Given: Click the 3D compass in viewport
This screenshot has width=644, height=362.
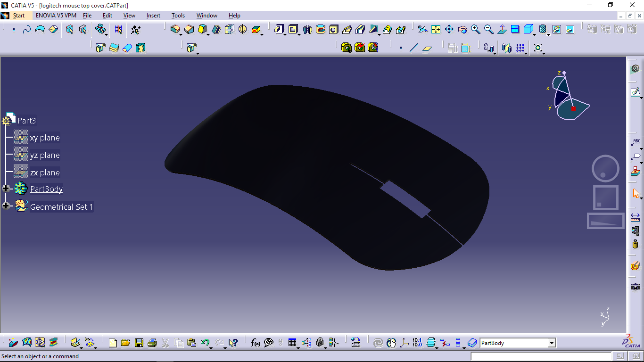Looking at the screenshot, I should click(x=569, y=97).
